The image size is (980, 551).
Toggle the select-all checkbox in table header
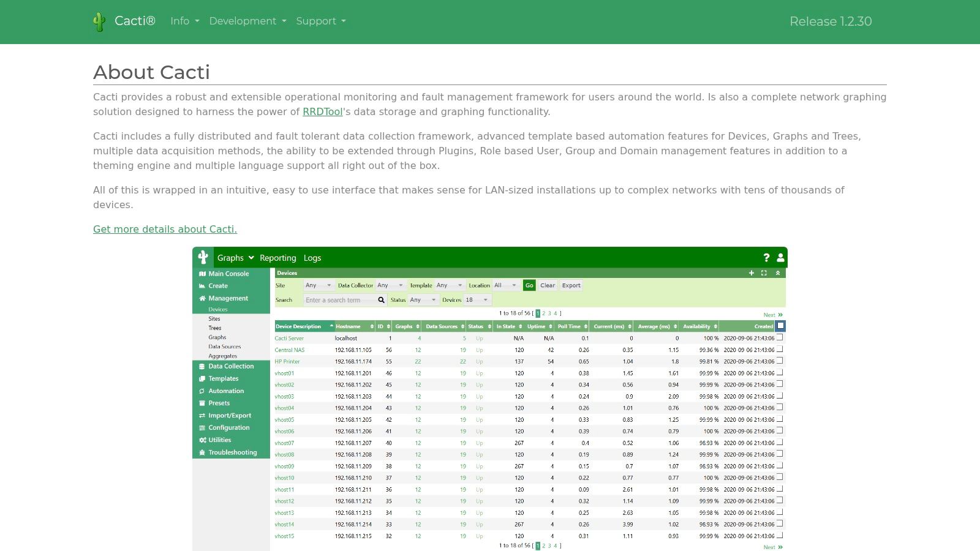pos(780,326)
